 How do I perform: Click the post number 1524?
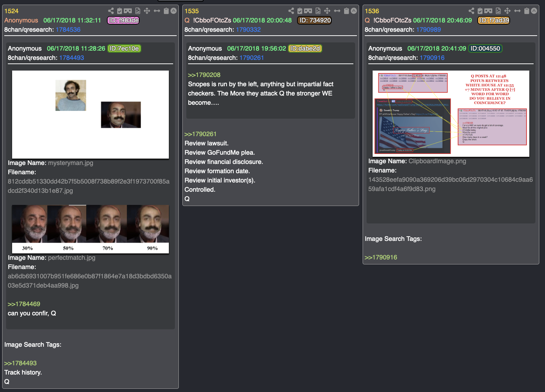pos(11,11)
